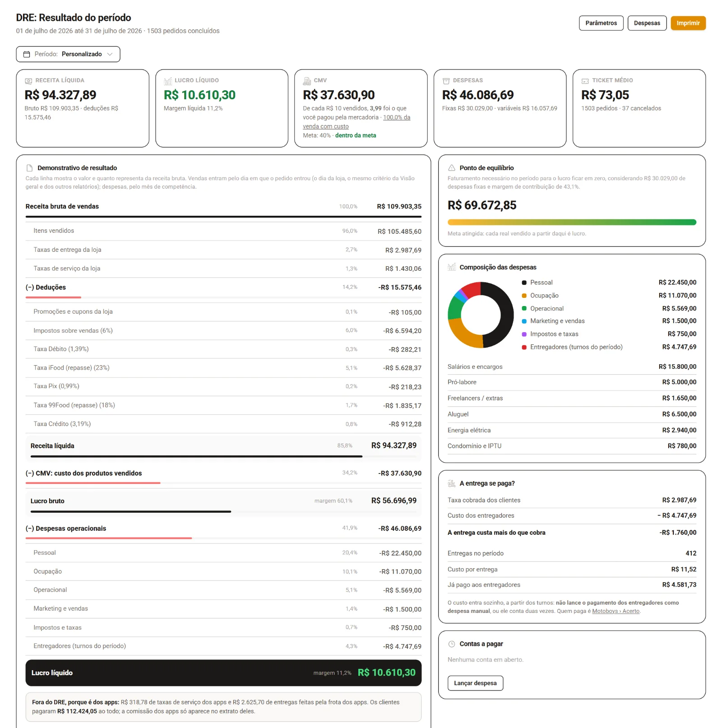This screenshot has height=728, width=722.
Task: Click the CMV card icon
Action: [x=307, y=81]
